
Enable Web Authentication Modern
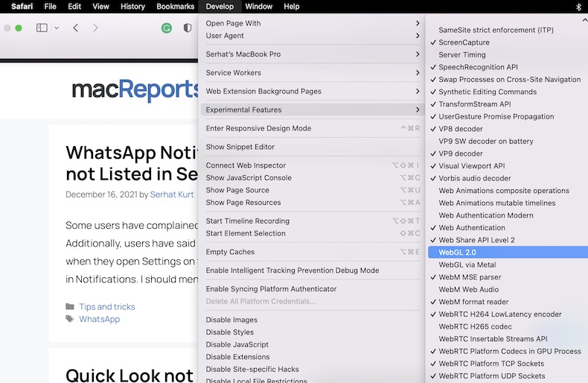pos(508,215)
